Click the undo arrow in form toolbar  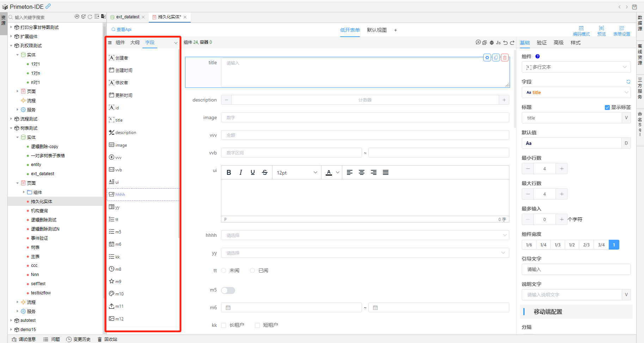pos(505,43)
